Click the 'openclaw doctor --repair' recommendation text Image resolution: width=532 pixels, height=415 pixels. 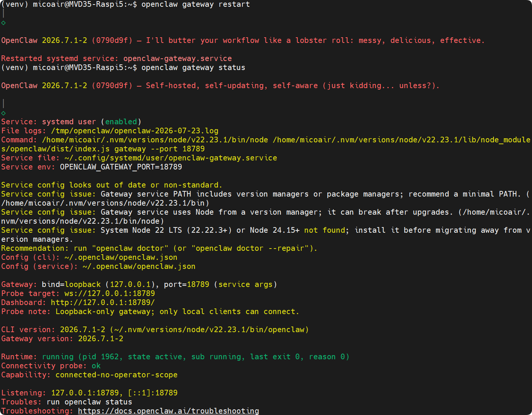[x=252, y=248]
